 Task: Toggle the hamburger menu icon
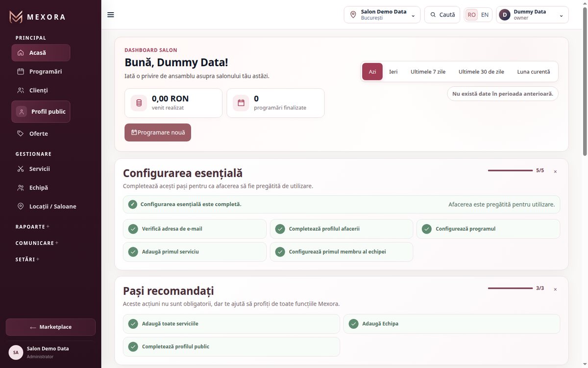click(x=111, y=15)
